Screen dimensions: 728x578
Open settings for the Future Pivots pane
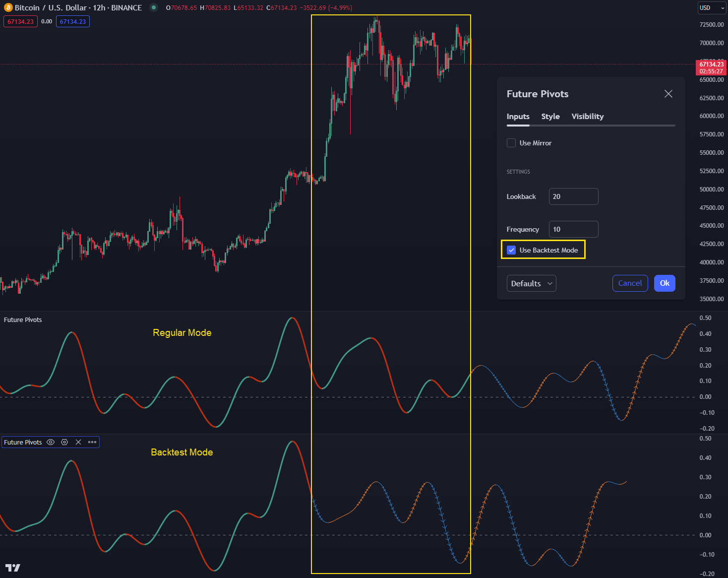64,442
